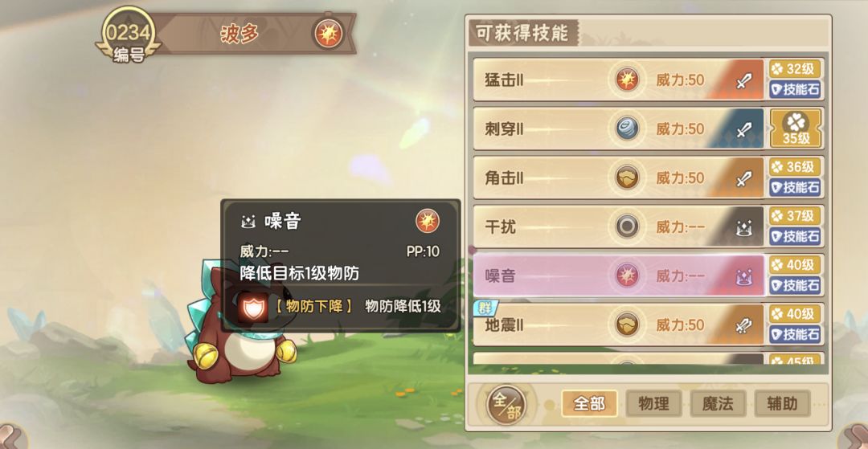Select the 全部 filter tab
This screenshot has height=449, width=868.
click(589, 404)
